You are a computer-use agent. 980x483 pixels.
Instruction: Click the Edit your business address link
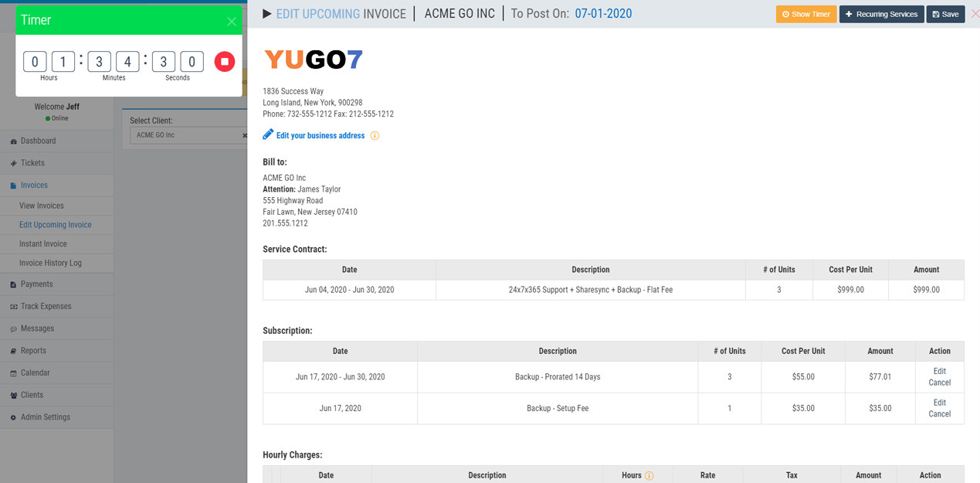click(320, 136)
